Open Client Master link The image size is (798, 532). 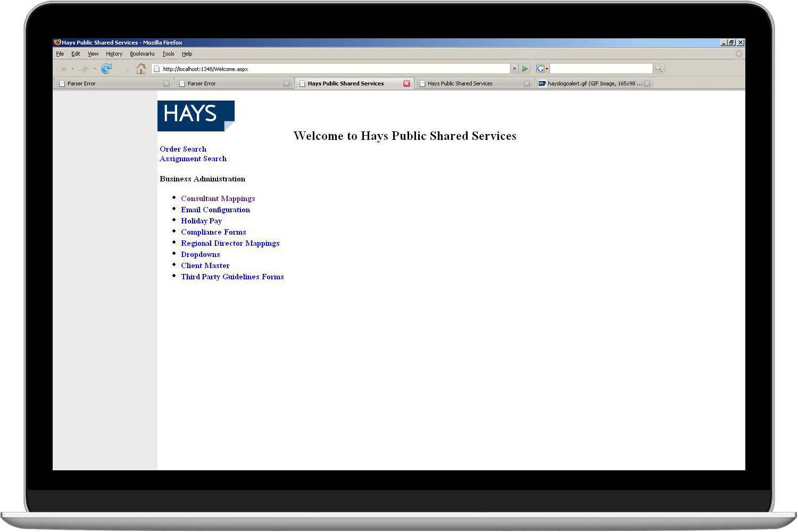(205, 265)
